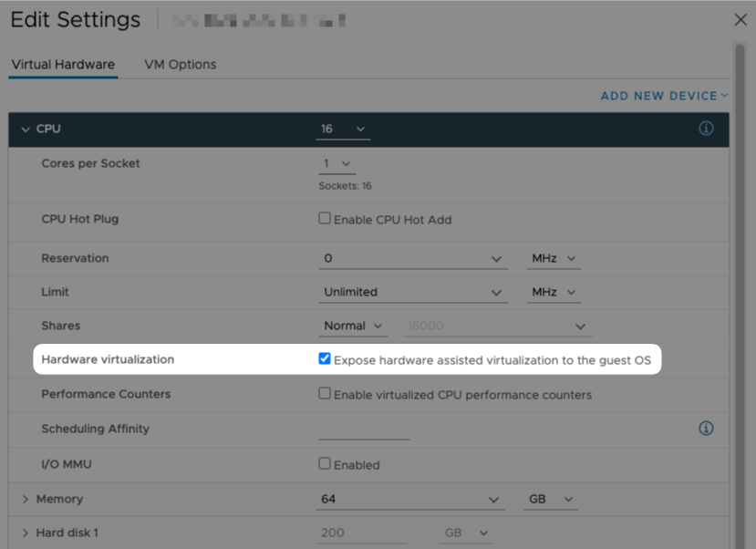Click the CPU info icon

tap(706, 129)
